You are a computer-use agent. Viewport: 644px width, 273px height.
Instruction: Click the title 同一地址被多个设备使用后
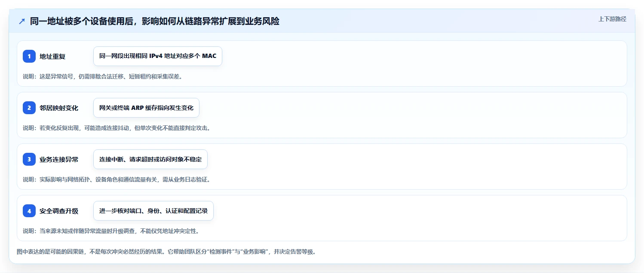coord(155,21)
